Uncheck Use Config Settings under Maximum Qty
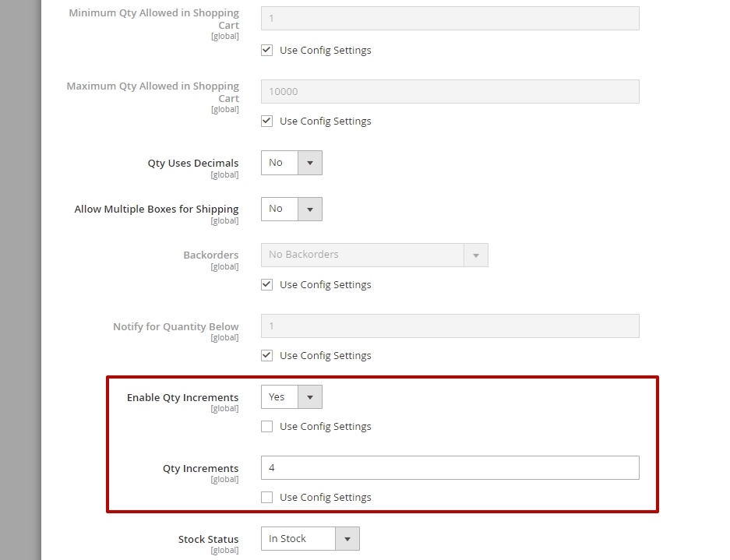The height and width of the screenshot is (560, 730). pyautogui.click(x=266, y=121)
